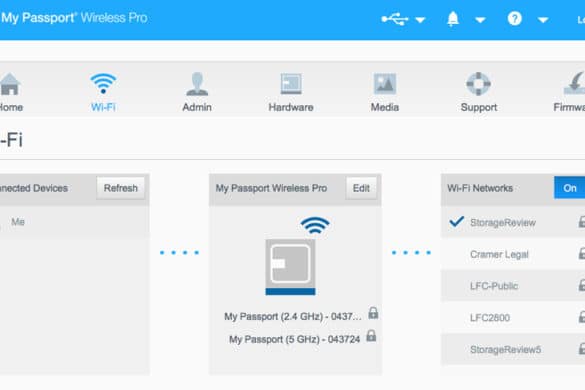This screenshot has width=585, height=390.
Task: Click My Passport (2.4 GHz) network name
Action: click(x=293, y=316)
